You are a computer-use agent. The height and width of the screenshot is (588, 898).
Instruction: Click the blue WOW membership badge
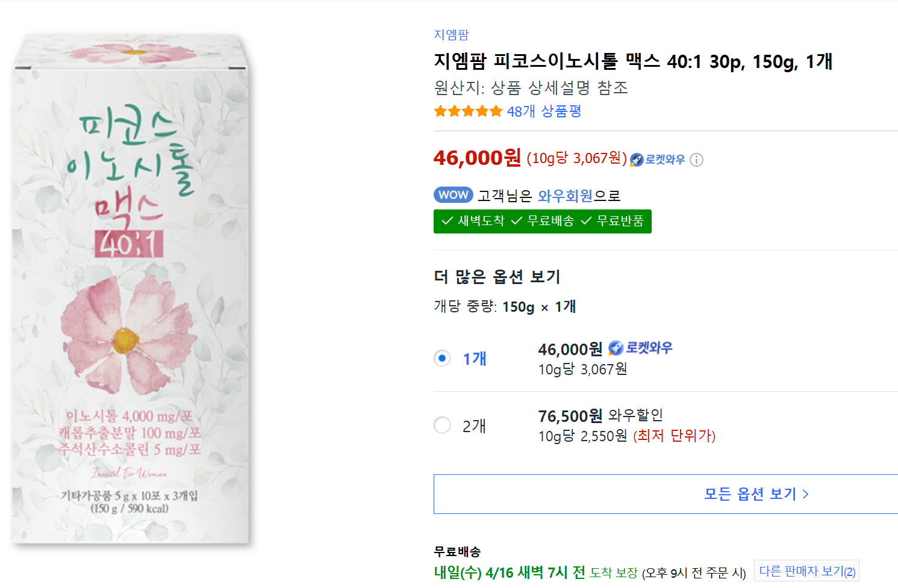point(453,194)
